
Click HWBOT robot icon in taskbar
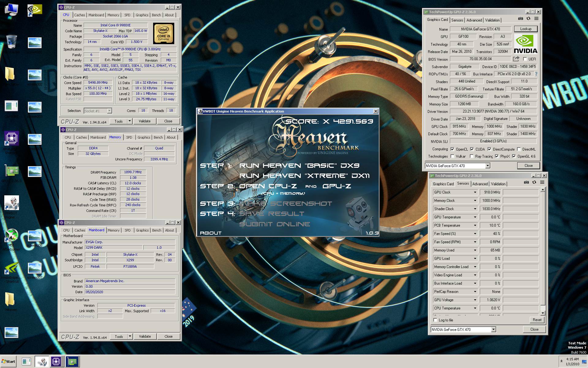[x=42, y=362]
